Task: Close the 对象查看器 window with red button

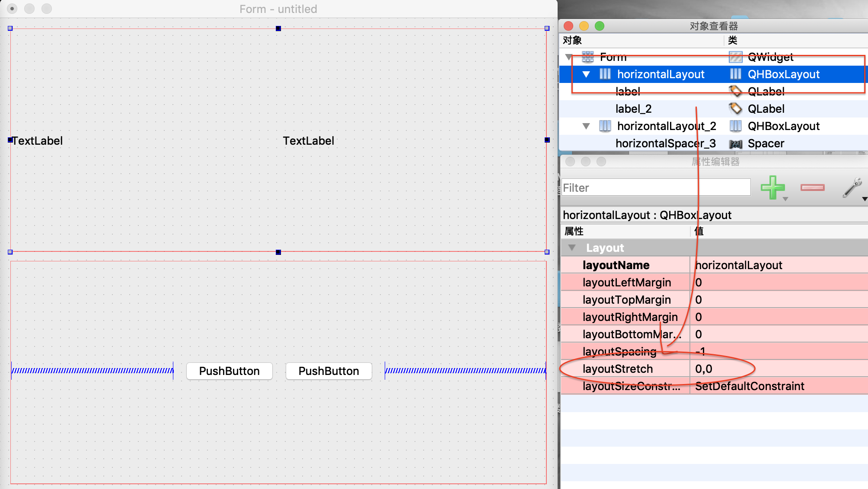Action: (x=568, y=26)
